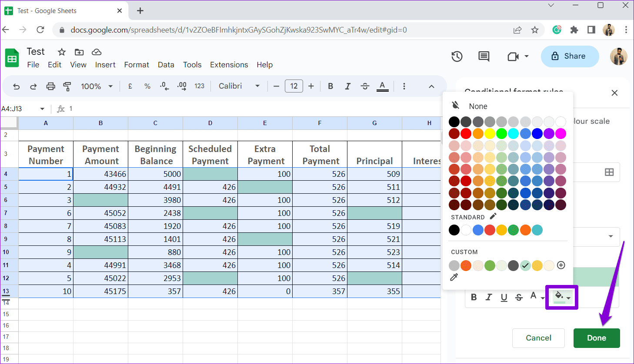Open the Insert menu

[105, 65]
